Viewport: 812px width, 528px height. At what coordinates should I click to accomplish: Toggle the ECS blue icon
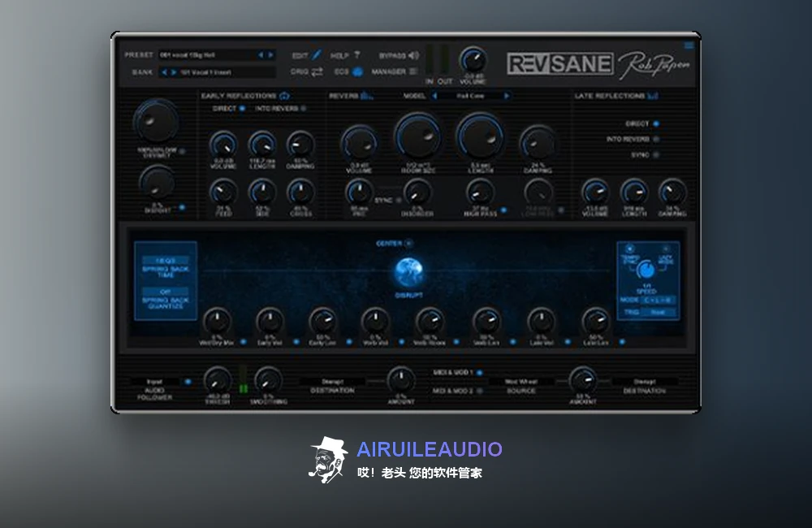tap(357, 71)
